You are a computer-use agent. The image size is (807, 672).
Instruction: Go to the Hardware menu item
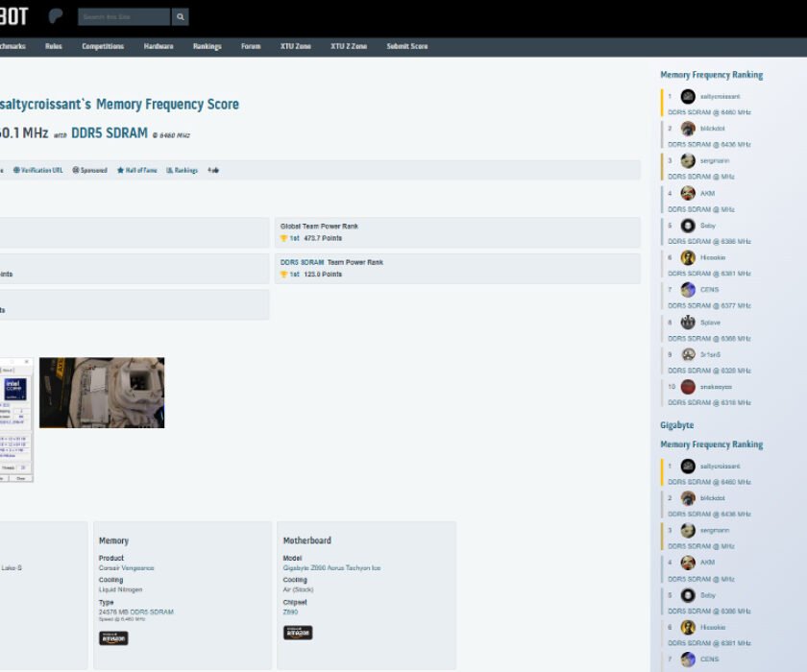pyautogui.click(x=159, y=46)
